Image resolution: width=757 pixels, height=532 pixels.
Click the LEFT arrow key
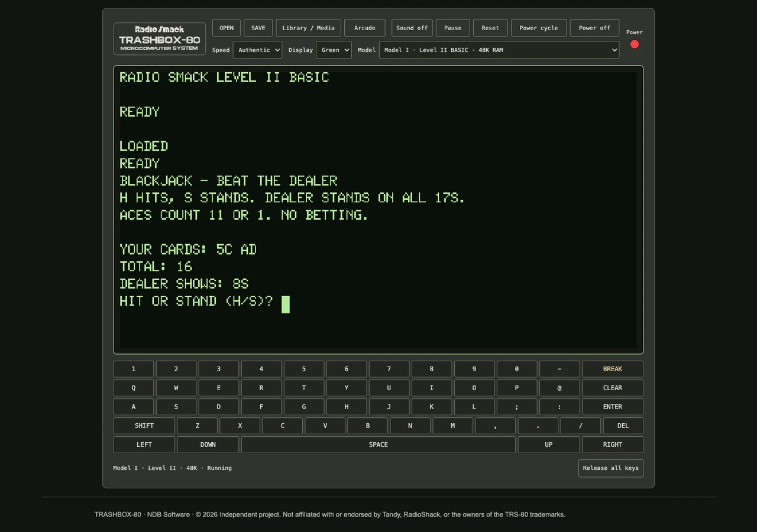point(144,445)
